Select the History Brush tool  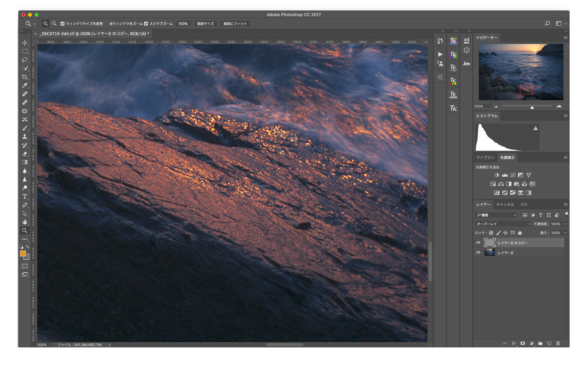click(25, 145)
